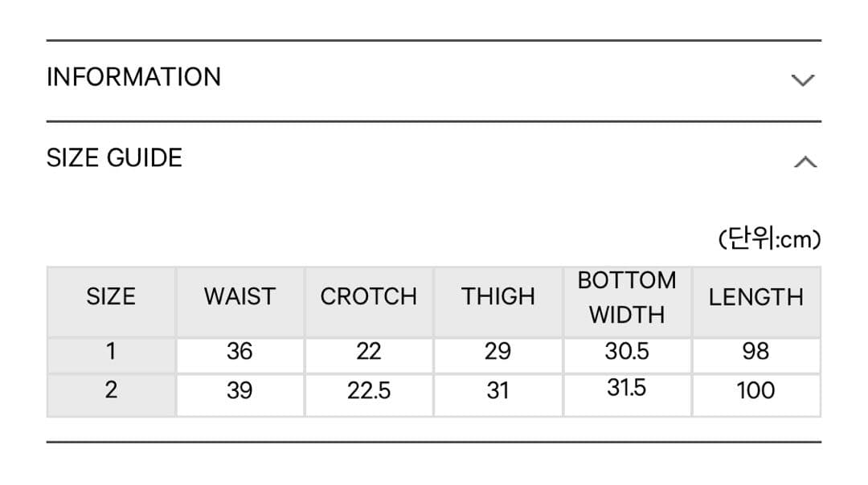Click the LENGTH column header
Screen dimensions: 868x485
(755, 297)
